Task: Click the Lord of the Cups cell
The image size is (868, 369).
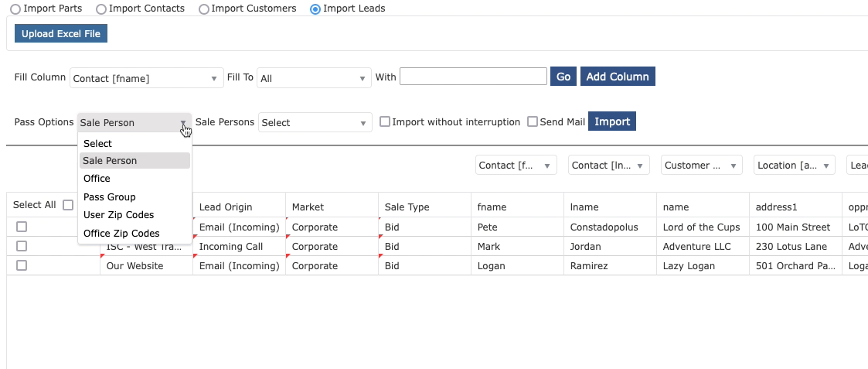Action: click(x=703, y=227)
